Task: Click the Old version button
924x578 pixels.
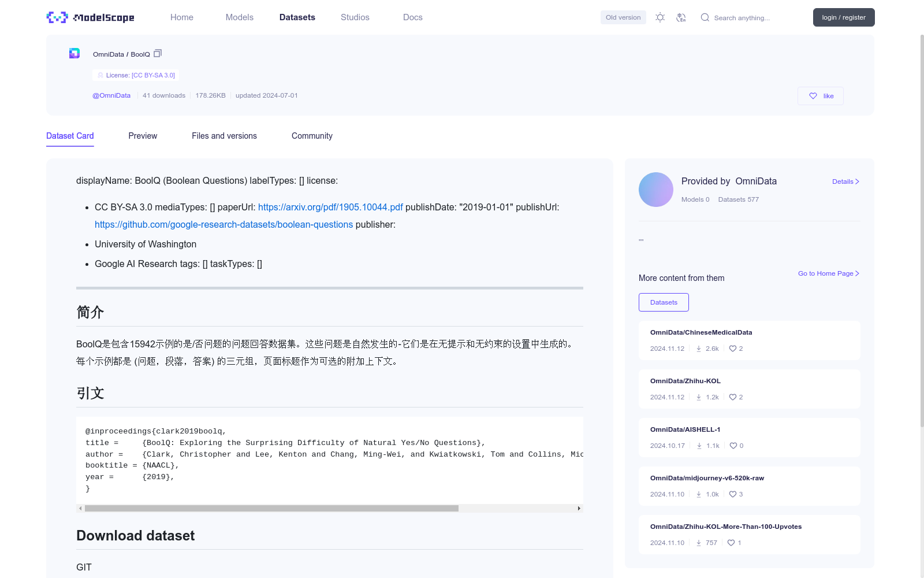Action: point(623,17)
